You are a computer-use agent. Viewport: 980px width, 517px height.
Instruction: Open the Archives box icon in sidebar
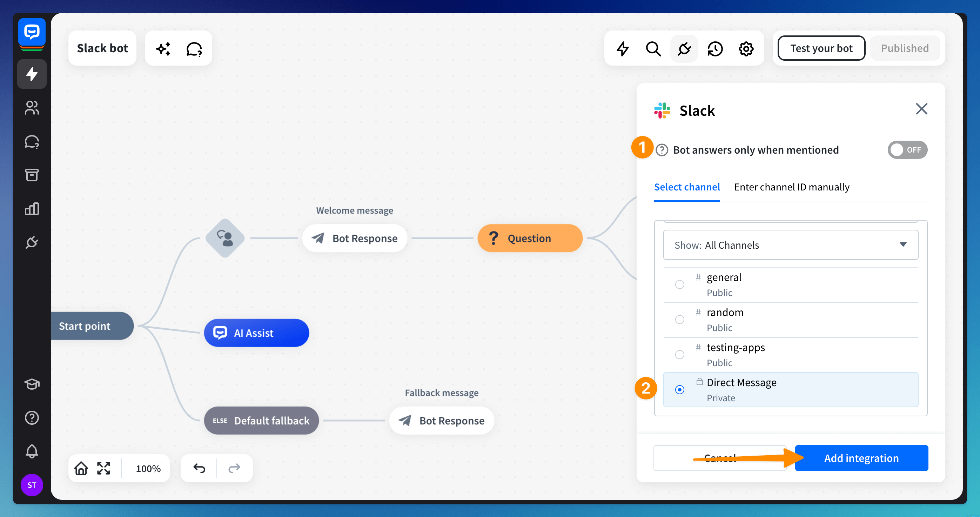32,175
